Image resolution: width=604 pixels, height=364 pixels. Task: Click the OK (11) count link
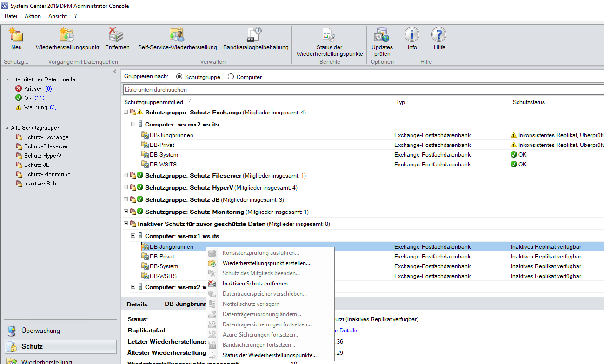(40, 98)
